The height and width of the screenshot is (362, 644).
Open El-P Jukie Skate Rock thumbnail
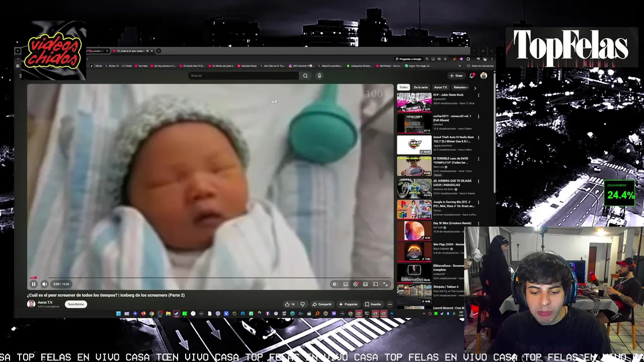click(x=414, y=102)
